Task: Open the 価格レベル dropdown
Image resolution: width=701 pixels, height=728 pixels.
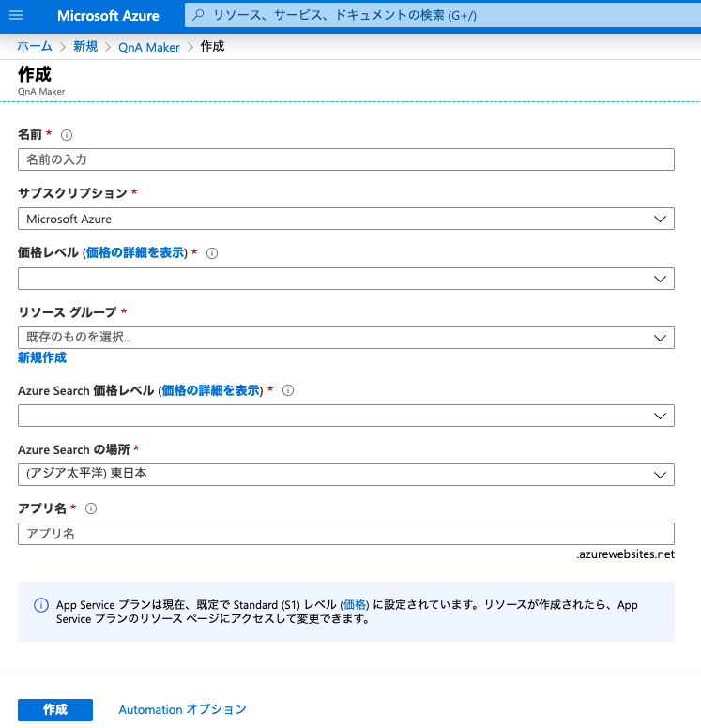Action: [x=346, y=279]
